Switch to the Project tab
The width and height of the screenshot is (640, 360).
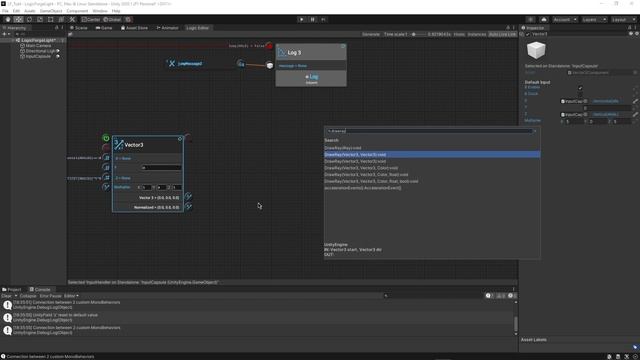pos(12,289)
